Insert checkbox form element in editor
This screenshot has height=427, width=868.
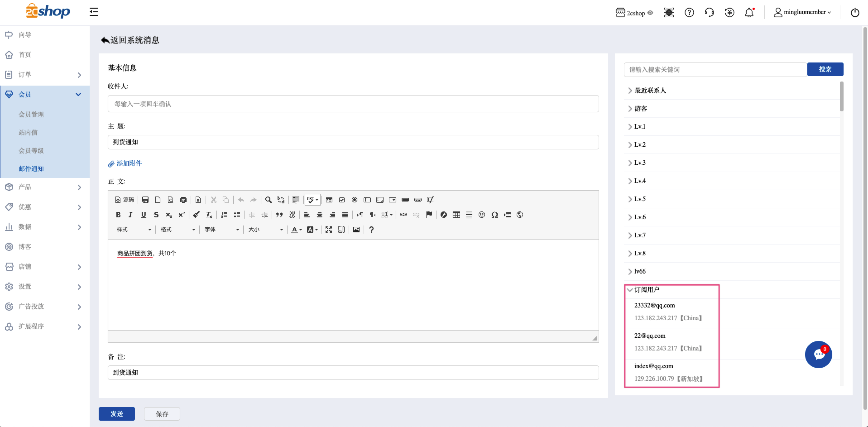342,200
